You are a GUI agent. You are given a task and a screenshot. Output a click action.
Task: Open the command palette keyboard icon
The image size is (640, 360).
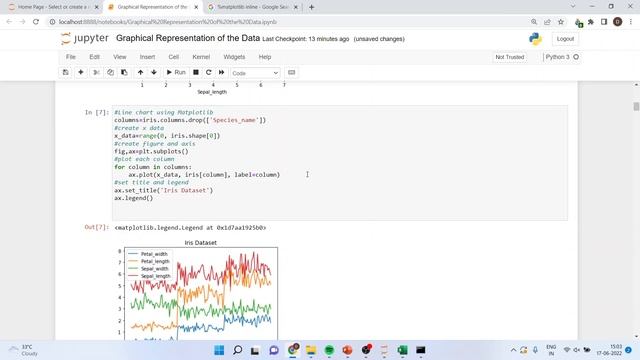coord(291,73)
